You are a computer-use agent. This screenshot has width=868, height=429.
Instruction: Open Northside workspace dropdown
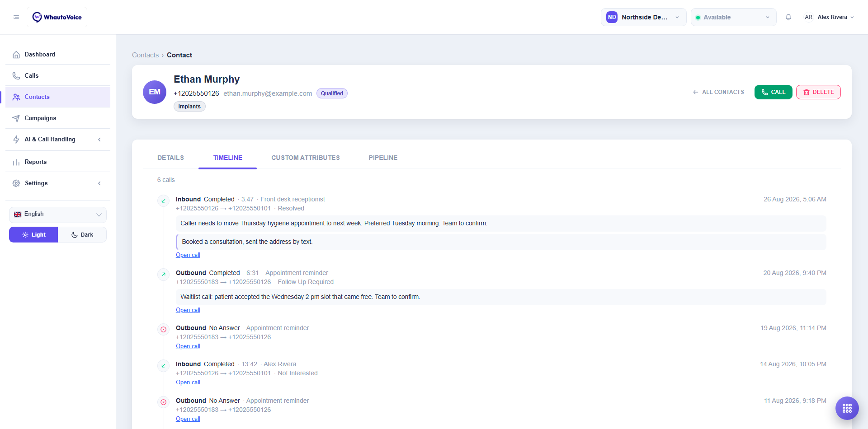(643, 17)
